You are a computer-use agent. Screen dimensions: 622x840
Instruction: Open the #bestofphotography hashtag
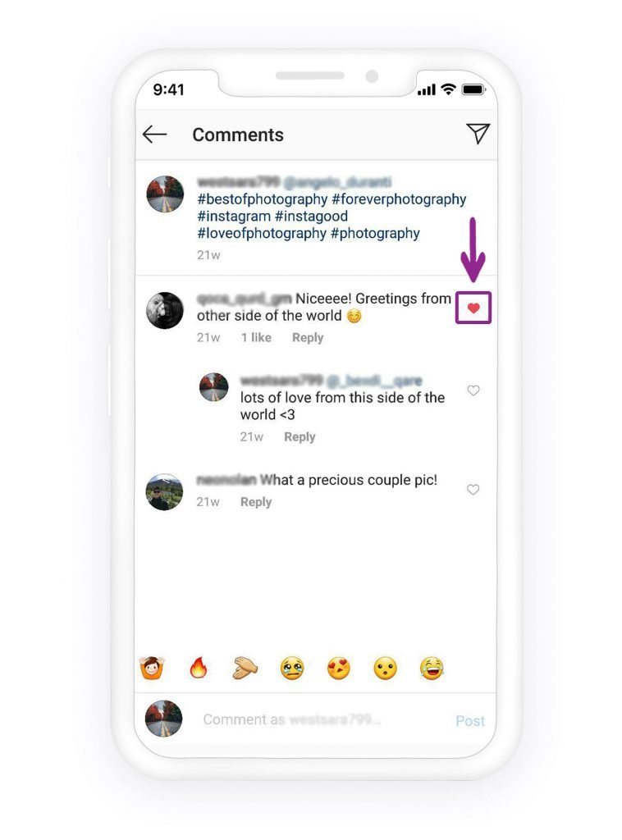263,199
